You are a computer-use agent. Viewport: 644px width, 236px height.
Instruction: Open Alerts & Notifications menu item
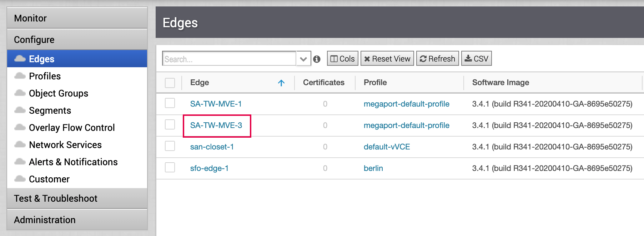pyautogui.click(x=73, y=162)
